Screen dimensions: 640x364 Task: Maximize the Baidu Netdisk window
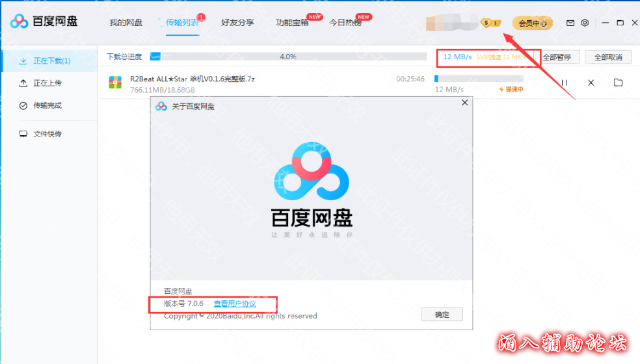tap(620, 23)
